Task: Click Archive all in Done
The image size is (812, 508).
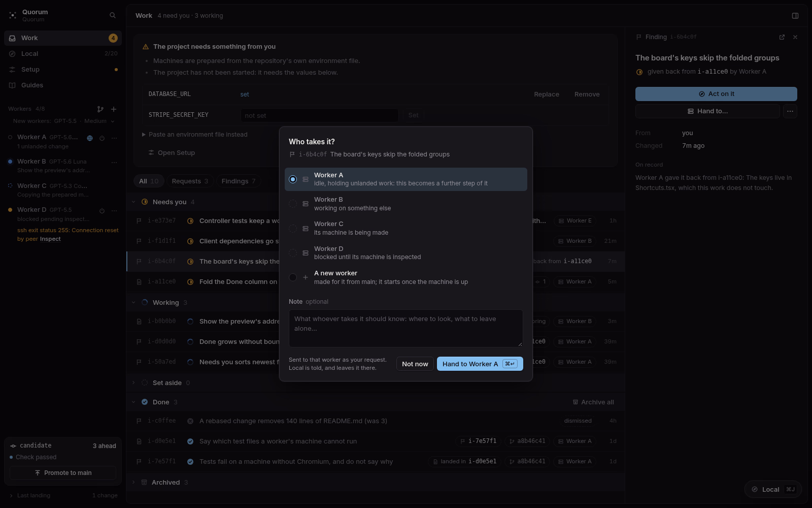Action: [593, 402]
